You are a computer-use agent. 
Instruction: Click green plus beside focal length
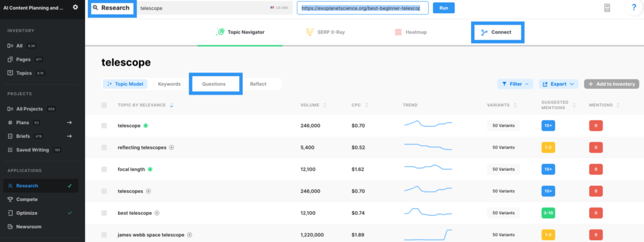150,169
